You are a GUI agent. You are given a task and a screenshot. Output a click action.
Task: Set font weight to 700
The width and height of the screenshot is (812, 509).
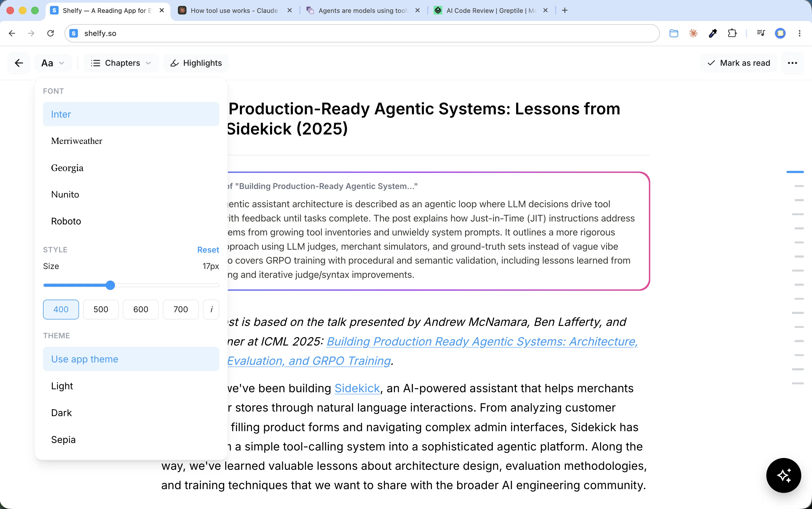(x=181, y=309)
